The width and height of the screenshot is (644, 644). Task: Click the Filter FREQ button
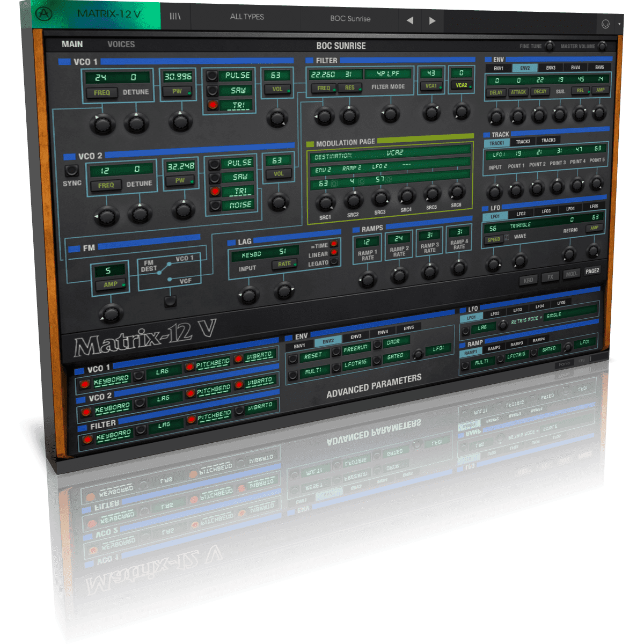coord(325,88)
